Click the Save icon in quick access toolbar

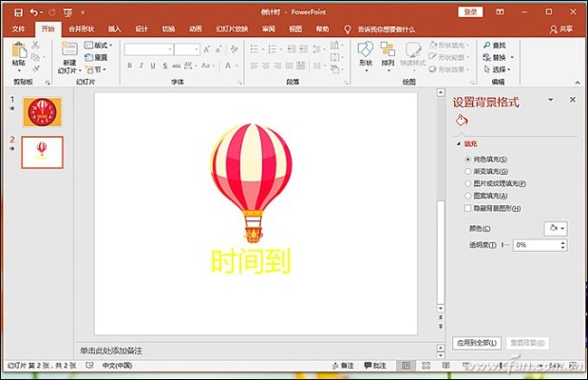tap(18, 11)
